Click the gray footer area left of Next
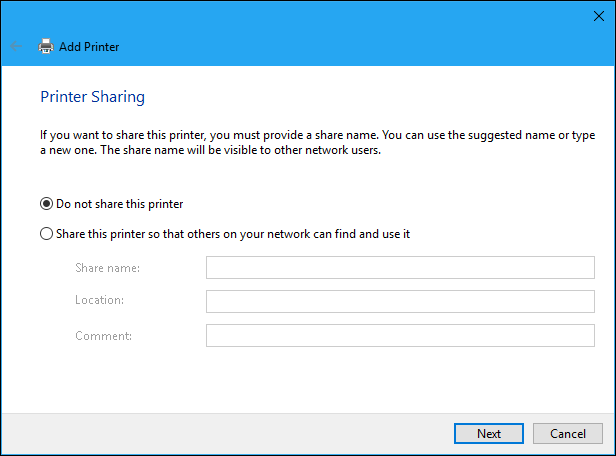Screen dimensions: 616x456 coord(220,433)
